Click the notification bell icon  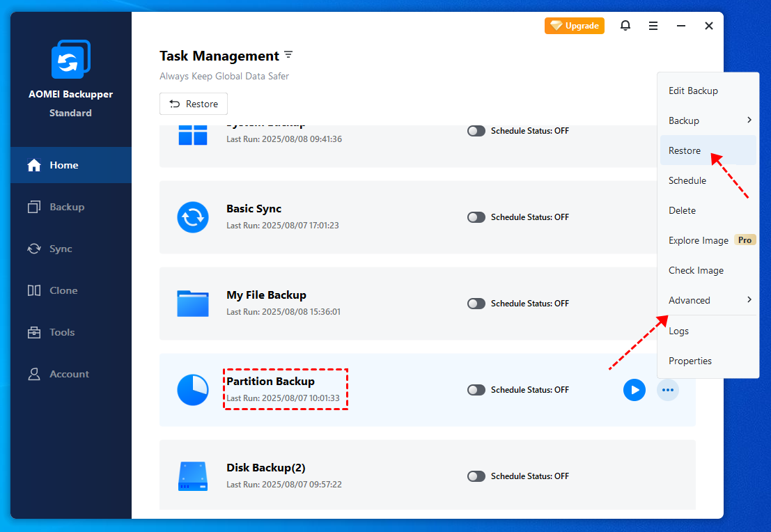tap(625, 26)
